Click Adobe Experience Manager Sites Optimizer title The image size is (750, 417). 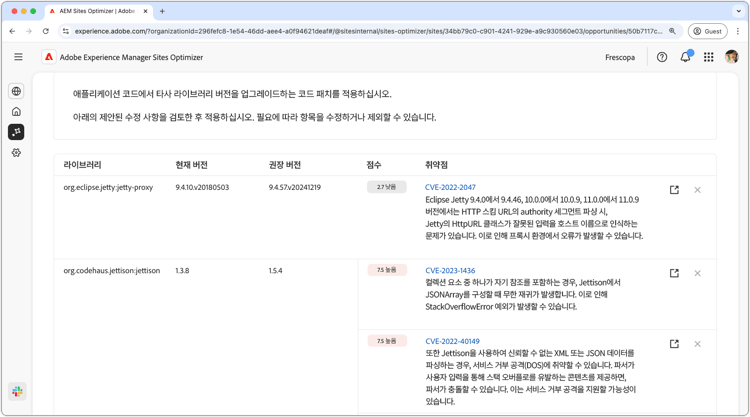click(x=131, y=57)
